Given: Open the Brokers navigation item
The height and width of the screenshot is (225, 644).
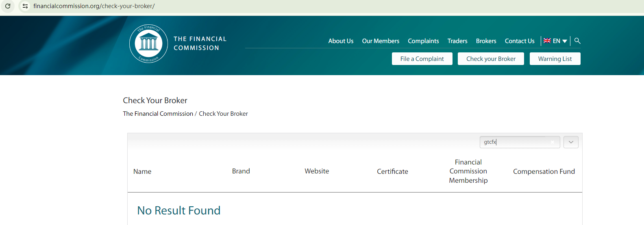Looking at the screenshot, I should click(486, 41).
